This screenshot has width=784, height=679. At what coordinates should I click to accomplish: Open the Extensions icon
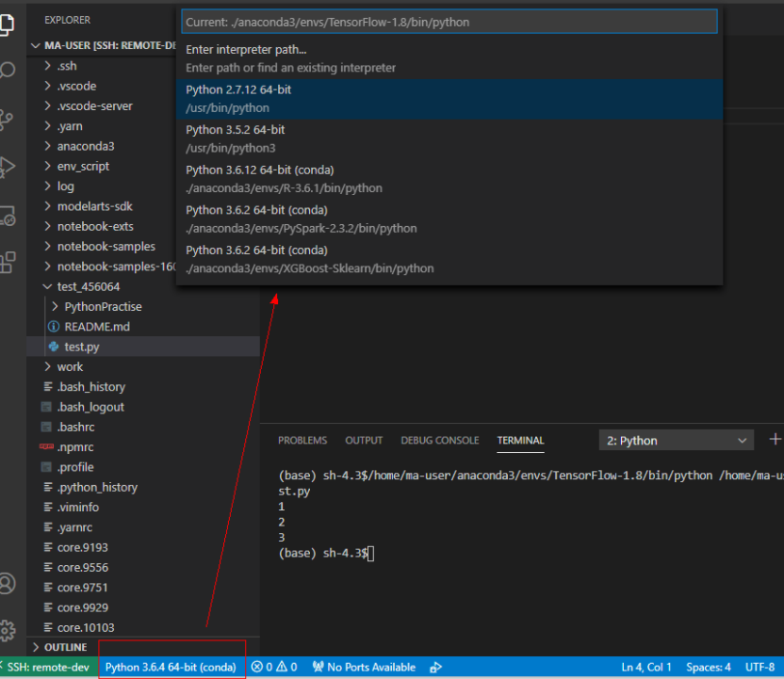point(7,263)
